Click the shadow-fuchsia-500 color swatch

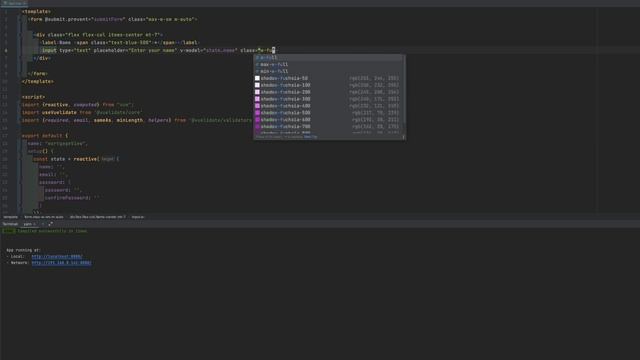click(257, 113)
